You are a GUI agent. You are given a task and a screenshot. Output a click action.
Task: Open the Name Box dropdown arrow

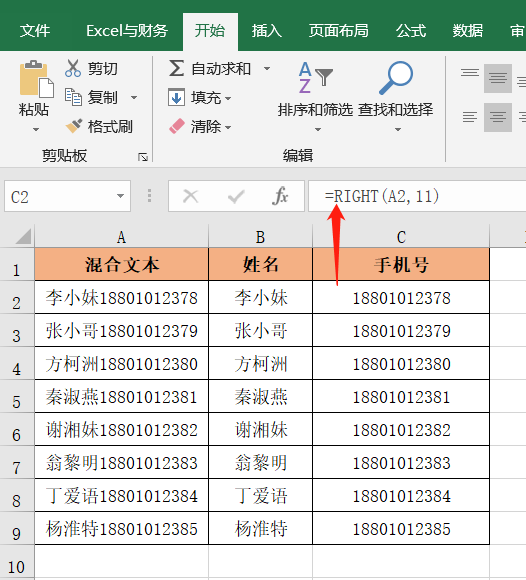pyautogui.click(x=120, y=196)
